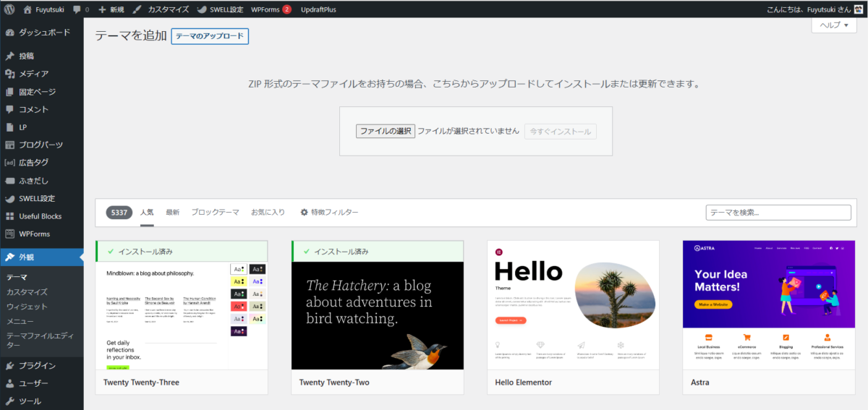
Task: Focus the テーマを検索 search field
Action: [778, 213]
